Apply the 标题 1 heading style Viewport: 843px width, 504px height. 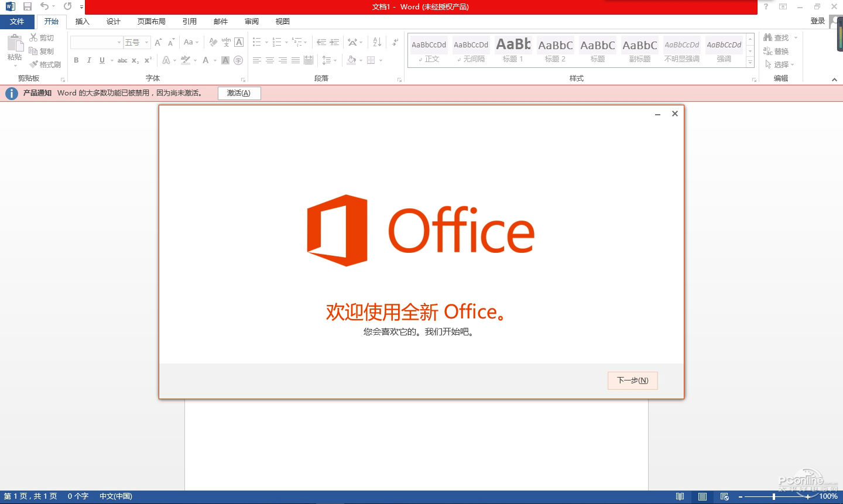(x=513, y=50)
